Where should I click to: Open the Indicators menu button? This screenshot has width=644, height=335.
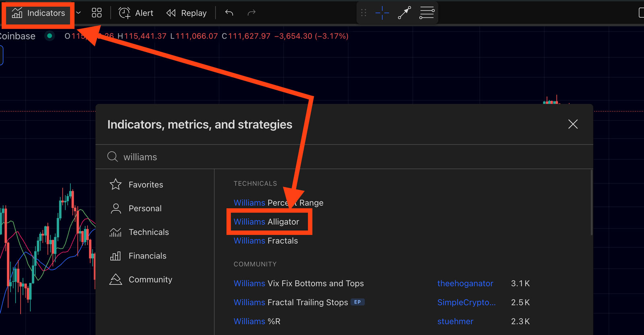[39, 13]
